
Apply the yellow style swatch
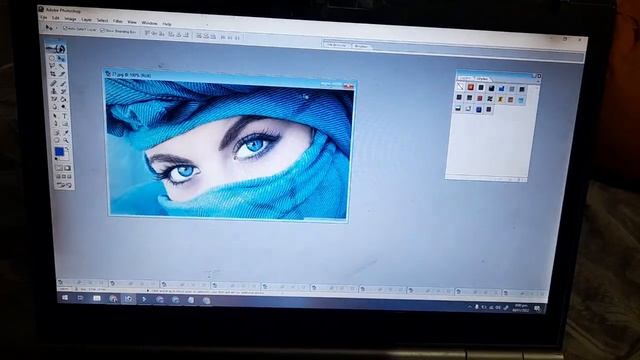point(500,99)
